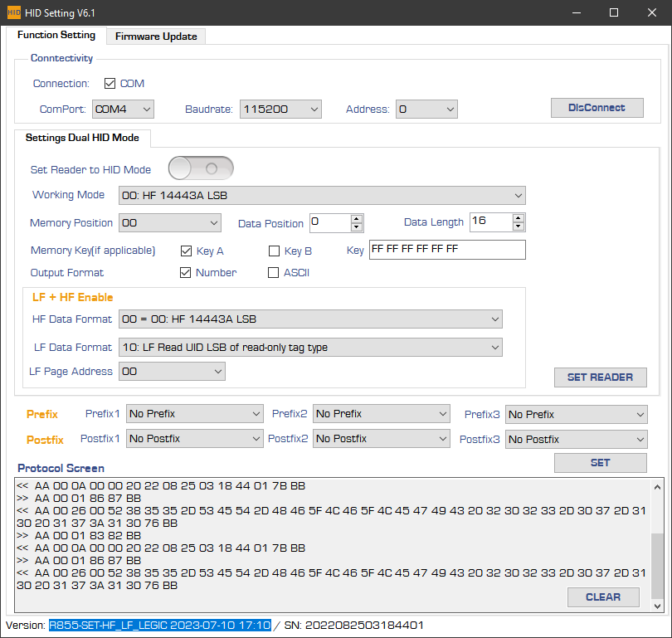Open the Working Mode dropdown
Image resolution: width=672 pixels, height=638 pixels.
pos(322,195)
